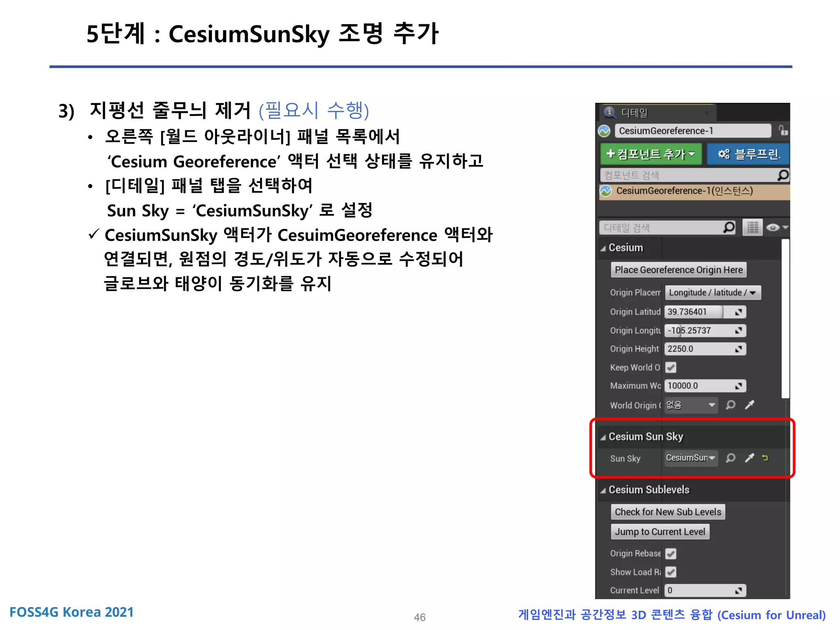The height and width of the screenshot is (630, 840).
Task: Toggle the Show Load Radii checkbox
Action: coord(671,572)
